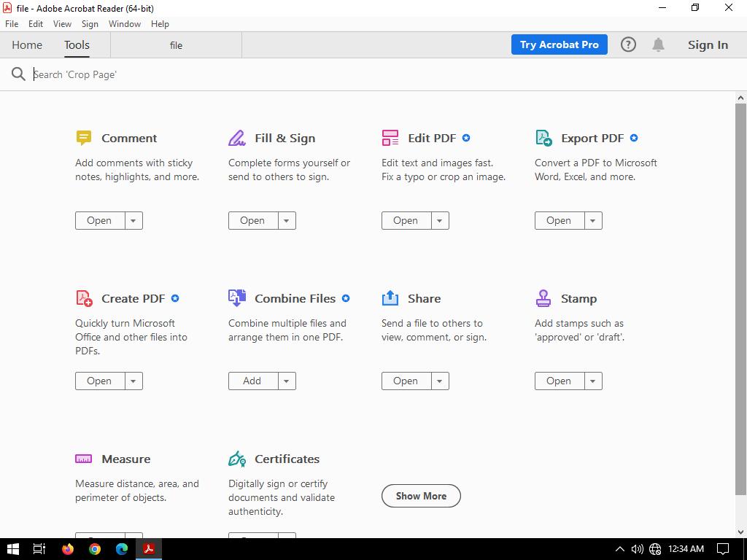747x560 pixels.
Task: Click the Certificates tool icon
Action: pyautogui.click(x=237, y=459)
